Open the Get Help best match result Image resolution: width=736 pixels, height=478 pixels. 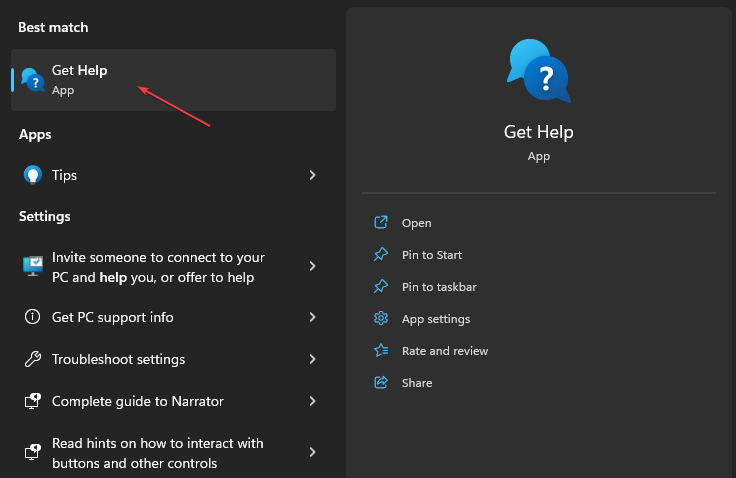click(x=173, y=80)
